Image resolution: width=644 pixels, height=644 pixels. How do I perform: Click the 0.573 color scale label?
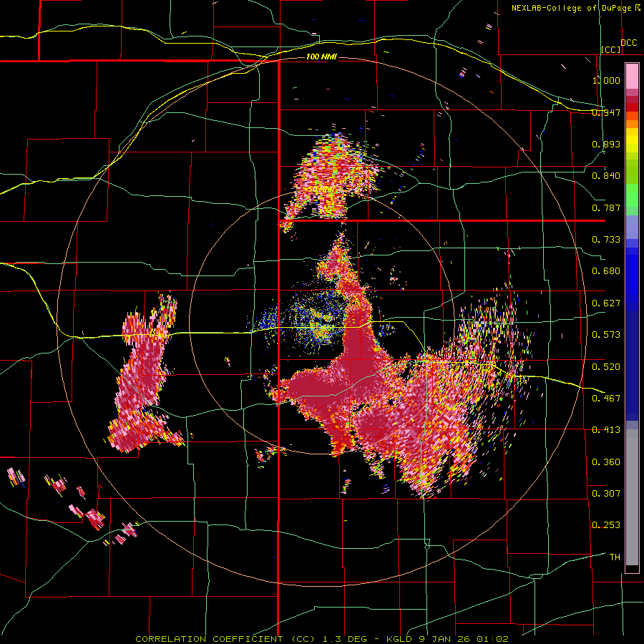[606, 335]
